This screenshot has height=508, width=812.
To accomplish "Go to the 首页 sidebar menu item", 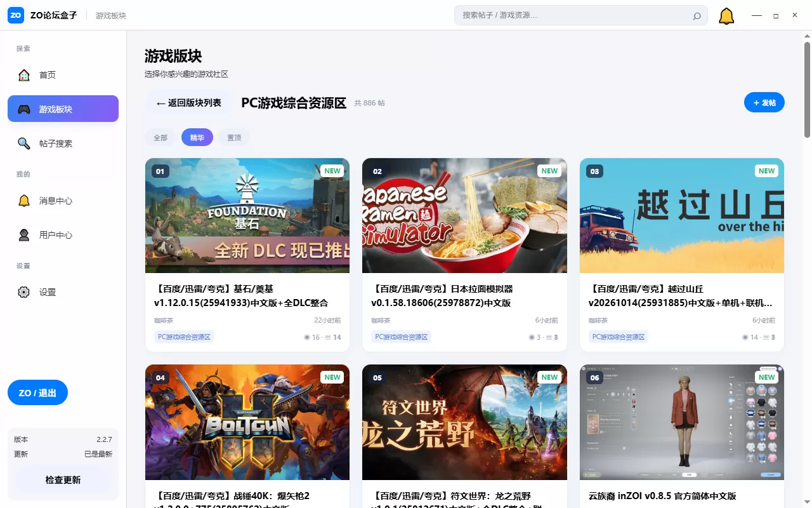I will coord(63,75).
